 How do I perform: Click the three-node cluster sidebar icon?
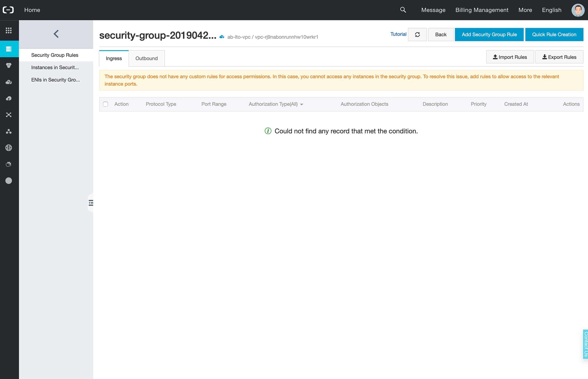9,131
